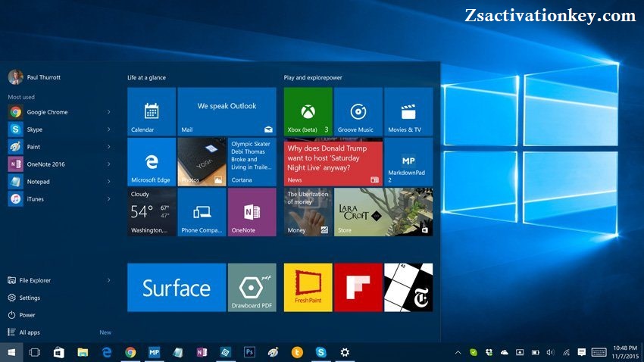Open Task View from the taskbar
The width and height of the screenshot is (644, 362).
click(x=35, y=352)
